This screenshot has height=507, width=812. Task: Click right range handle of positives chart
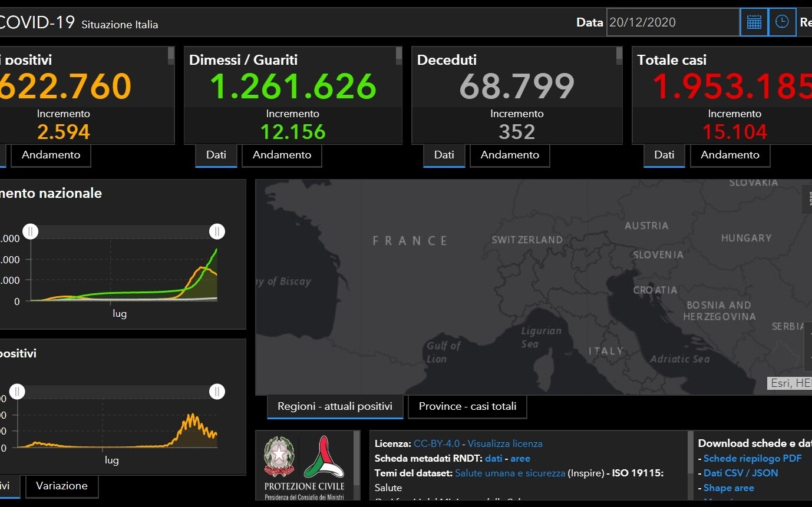tap(217, 392)
